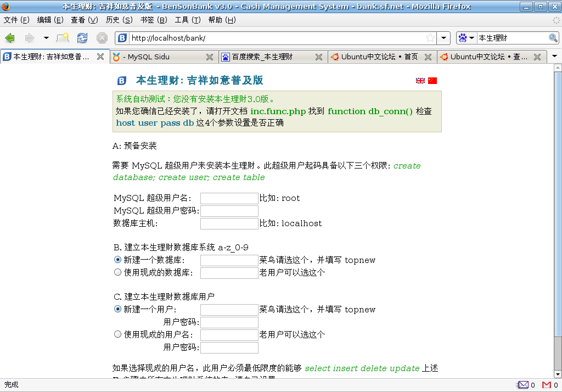Click the Ubuntu favicon on the 首页 tab

335,57
